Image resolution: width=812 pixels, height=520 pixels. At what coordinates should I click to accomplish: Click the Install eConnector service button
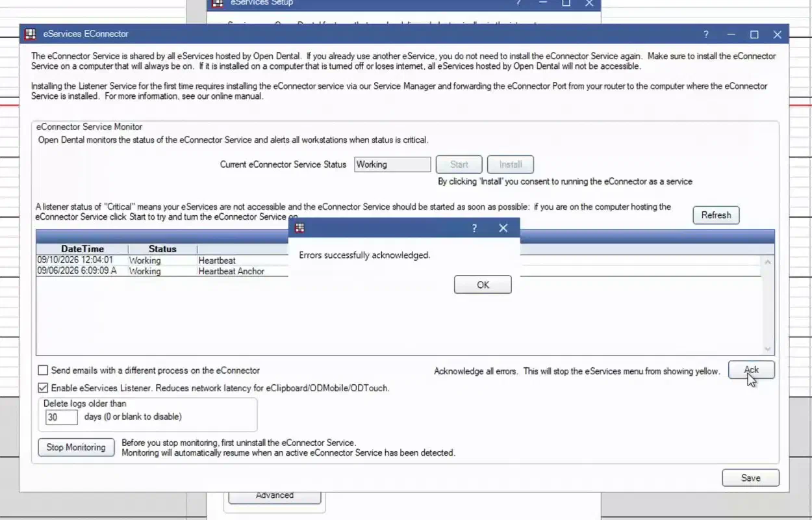[x=511, y=164]
